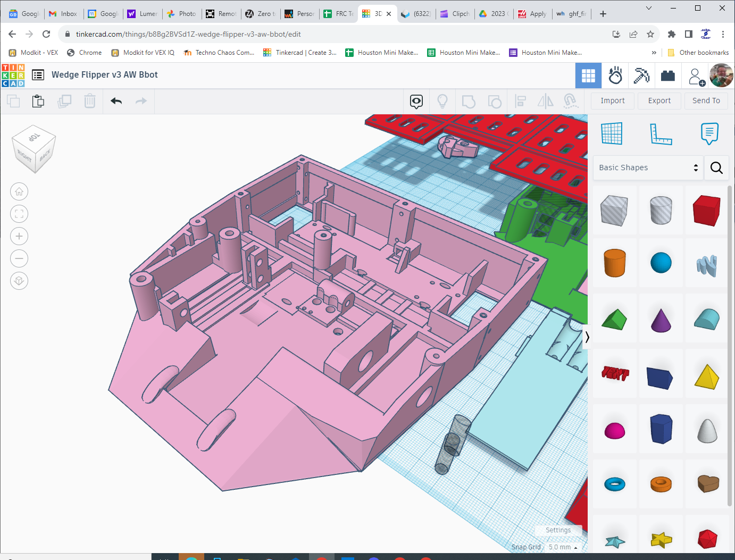Switch to Blocks pickaxe mode

pyautogui.click(x=641, y=76)
